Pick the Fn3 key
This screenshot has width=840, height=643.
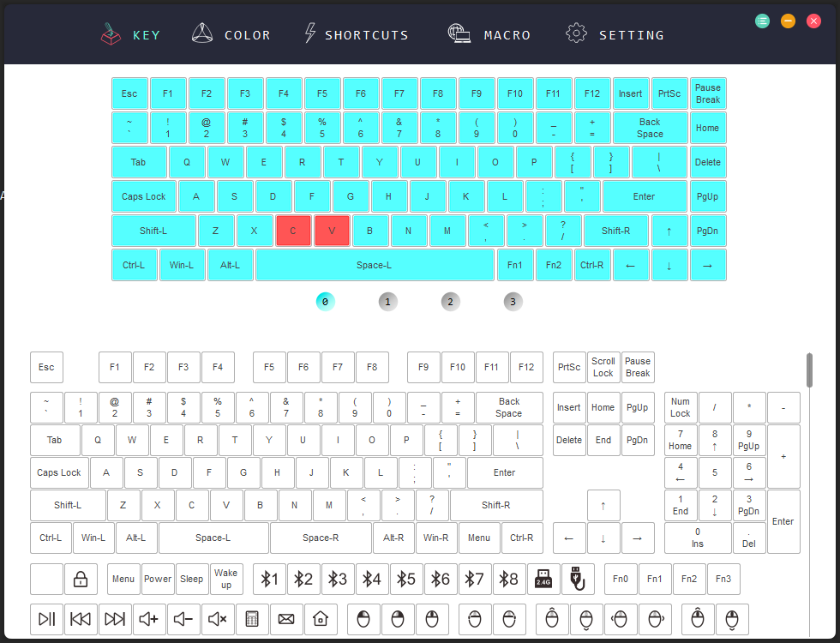pos(723,580)
